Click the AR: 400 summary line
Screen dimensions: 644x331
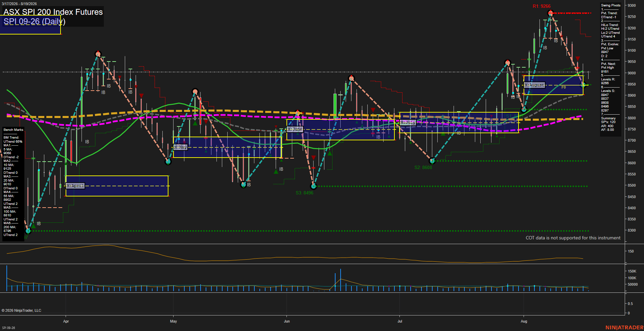pyautogui.click(x=607, y=126)
